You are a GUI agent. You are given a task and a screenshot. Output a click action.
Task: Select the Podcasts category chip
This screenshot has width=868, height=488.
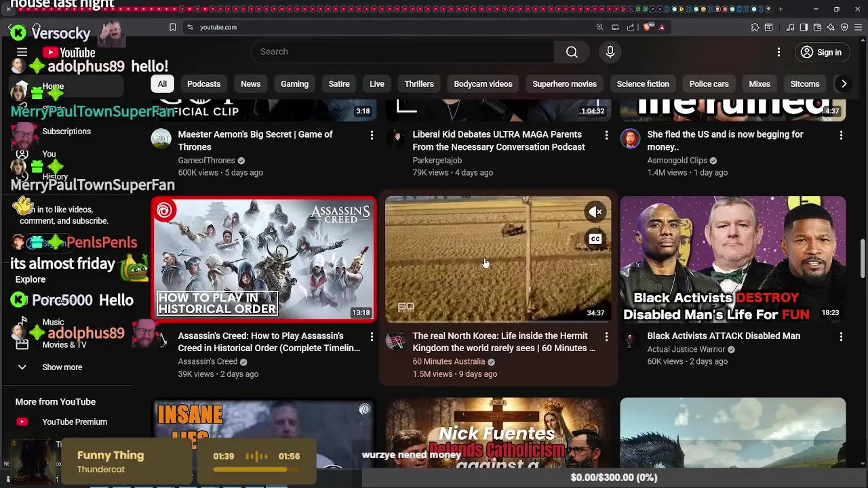point(204,84)
